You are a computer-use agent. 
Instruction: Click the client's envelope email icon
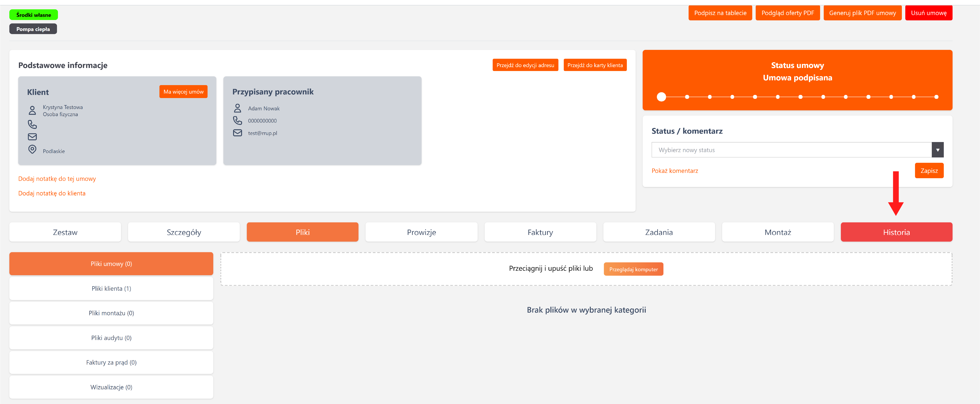pyautogui.click(x=32, y=137)
